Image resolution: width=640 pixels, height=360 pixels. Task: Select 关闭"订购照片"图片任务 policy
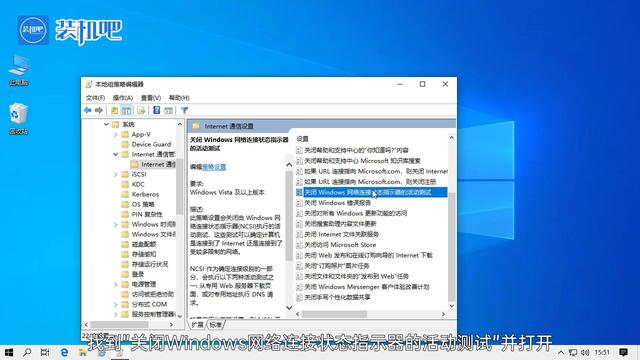333,266
